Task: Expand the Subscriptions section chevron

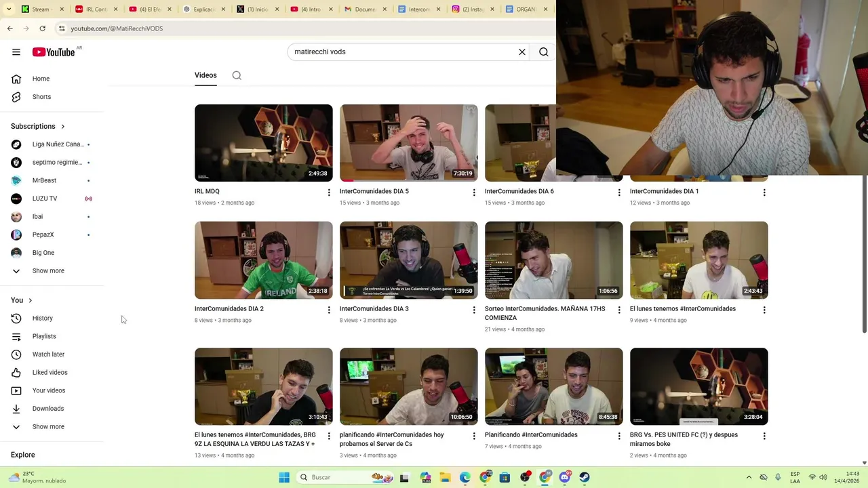Action: [63, 126]
